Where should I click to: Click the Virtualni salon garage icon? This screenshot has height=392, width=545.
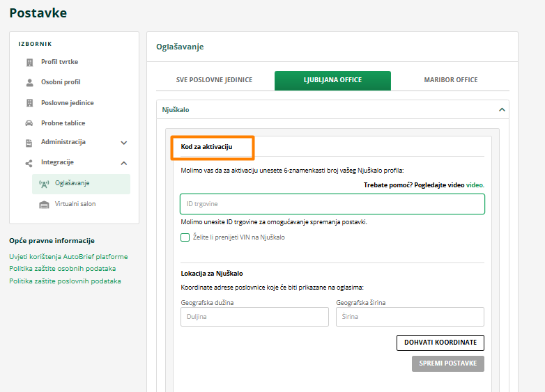click(x=44, y=205)
